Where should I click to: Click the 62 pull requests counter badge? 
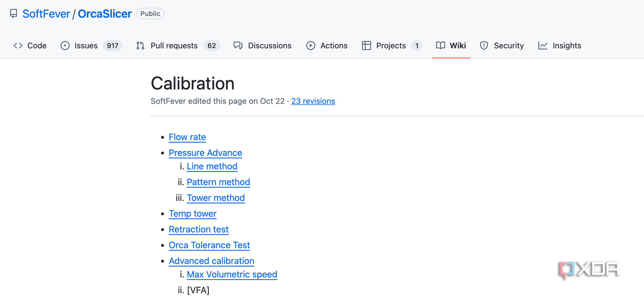tap(212, 46)
